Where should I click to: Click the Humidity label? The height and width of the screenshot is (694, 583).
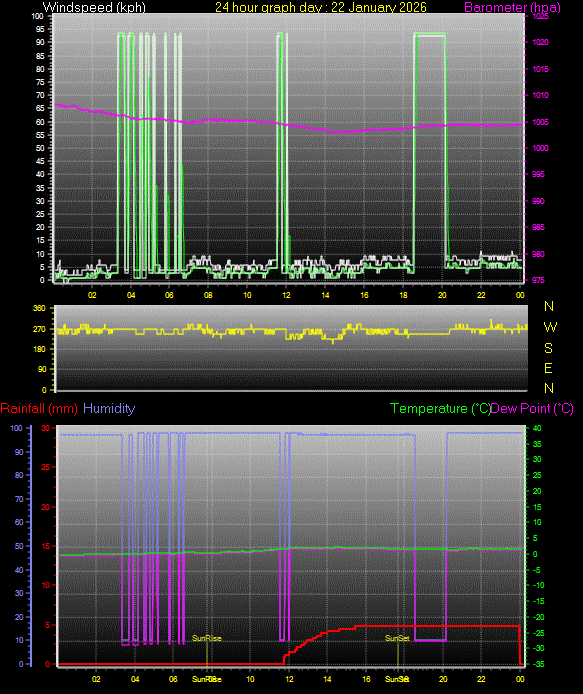coord(109,409)
